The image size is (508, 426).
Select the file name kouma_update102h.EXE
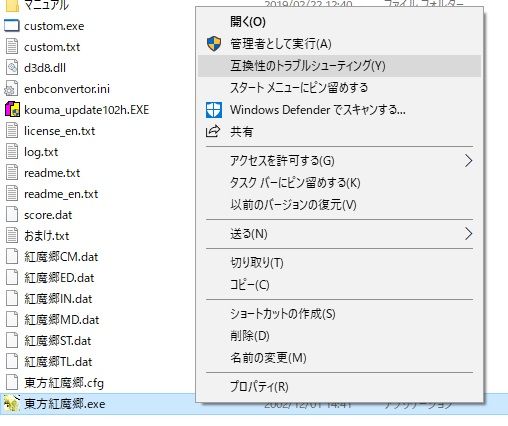[87, 110]
